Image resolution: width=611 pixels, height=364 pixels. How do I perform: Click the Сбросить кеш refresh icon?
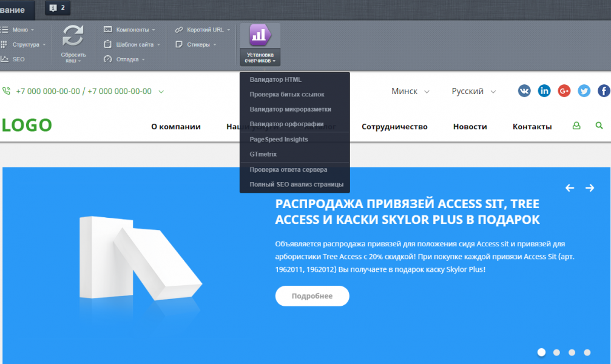(x=73, y=36)
